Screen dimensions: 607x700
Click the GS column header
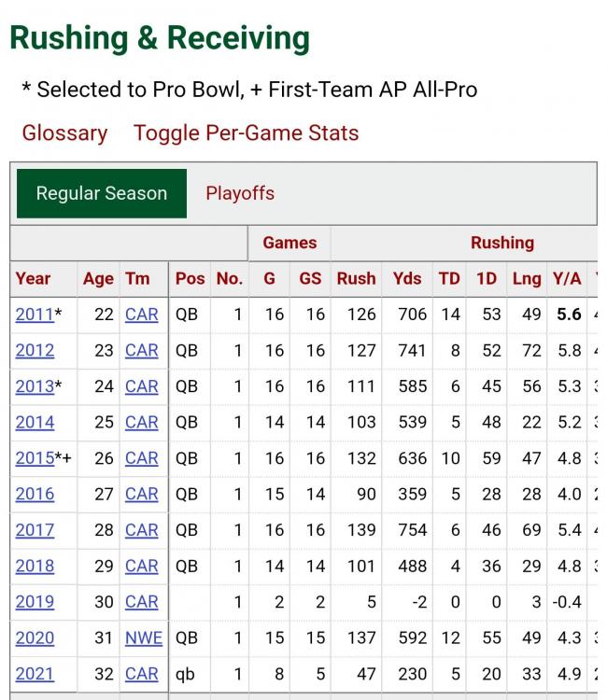(310, 278)
